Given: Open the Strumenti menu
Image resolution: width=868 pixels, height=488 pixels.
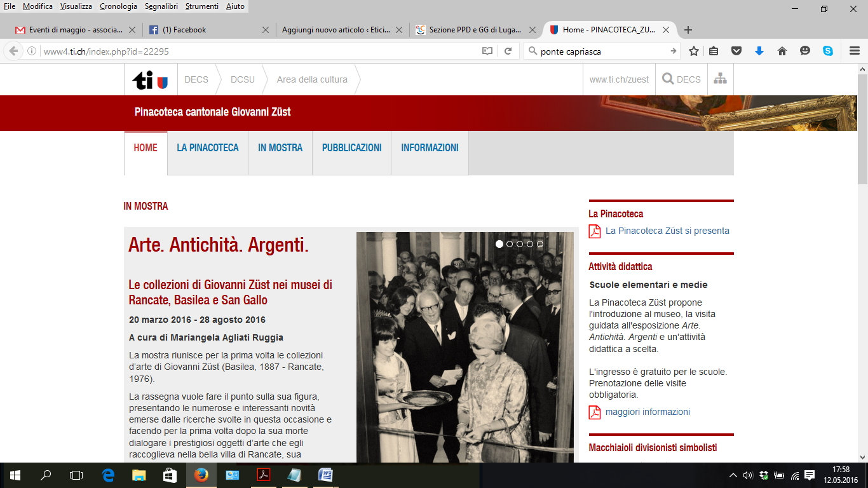Looking at the screenshot, I should tap(203, 6).
